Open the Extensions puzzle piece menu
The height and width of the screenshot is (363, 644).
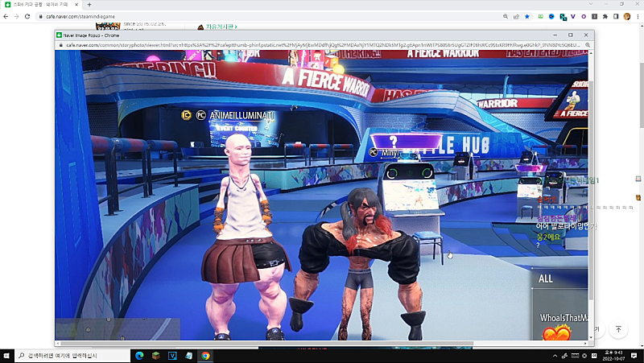(x=605, y=16)
